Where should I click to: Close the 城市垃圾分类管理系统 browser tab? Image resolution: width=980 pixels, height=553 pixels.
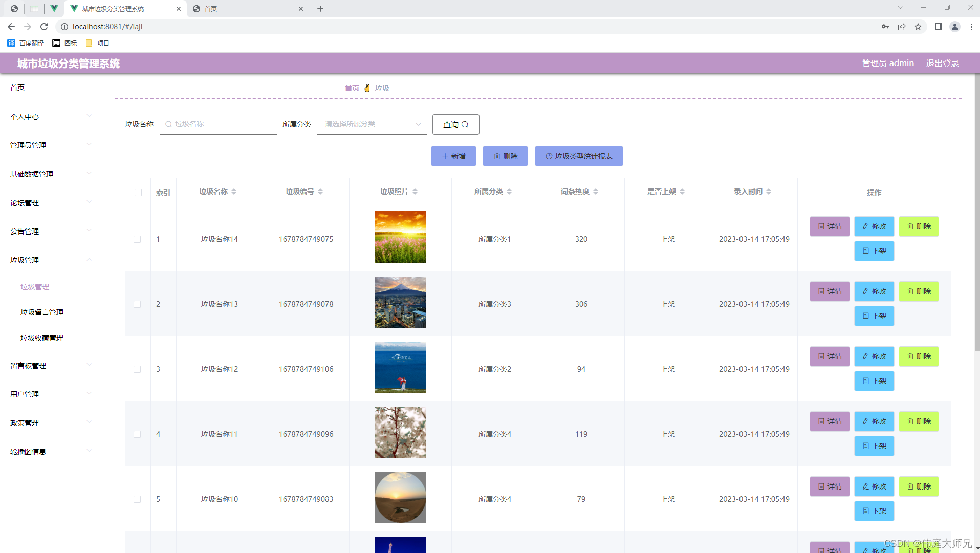(x=178, y=9)
